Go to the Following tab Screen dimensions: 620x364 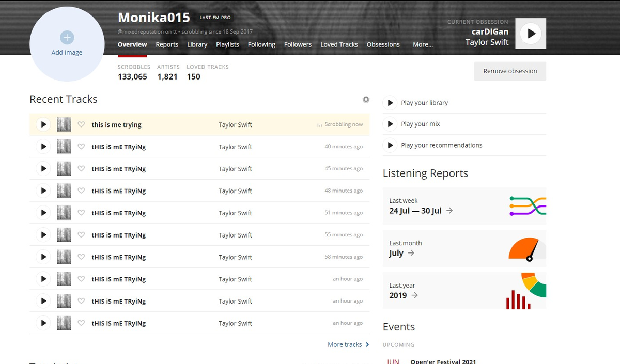tap(261, 44)
